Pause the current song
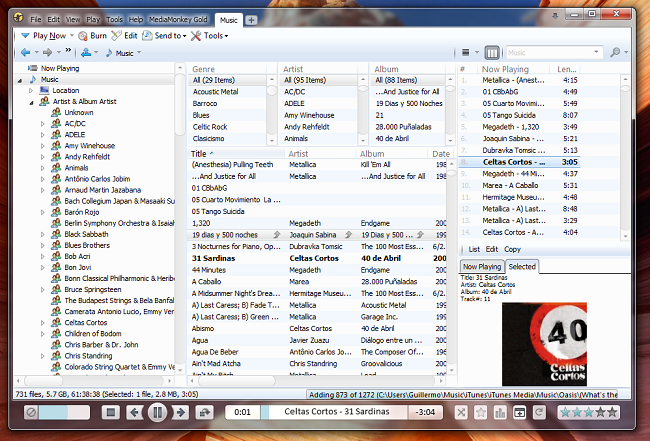Image resolution: width=650 pixels, height=441 pixels. (158, 412)
